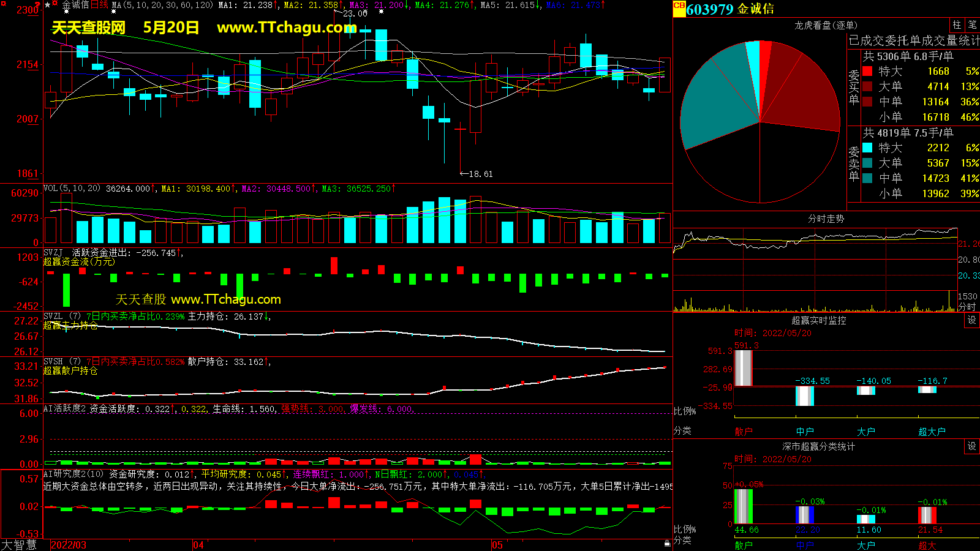The image size is (980, 551).
Task: Switch to 笔 per-trade mode
Action: point(972,25)
